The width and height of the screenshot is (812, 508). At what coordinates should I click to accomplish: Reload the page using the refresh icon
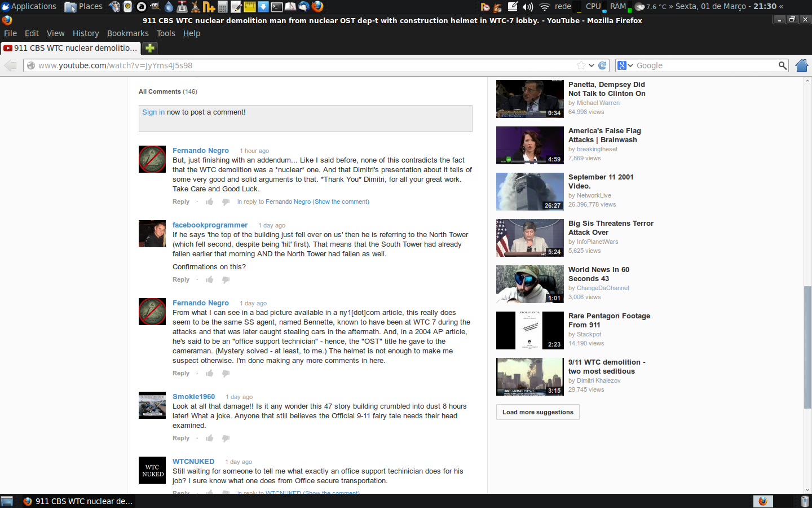click(602, 65)
